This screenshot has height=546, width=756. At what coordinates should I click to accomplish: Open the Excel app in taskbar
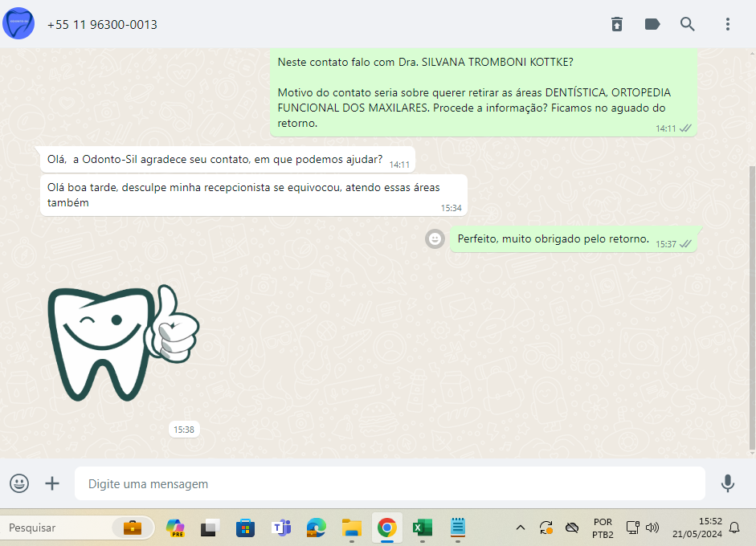point(422,528)
